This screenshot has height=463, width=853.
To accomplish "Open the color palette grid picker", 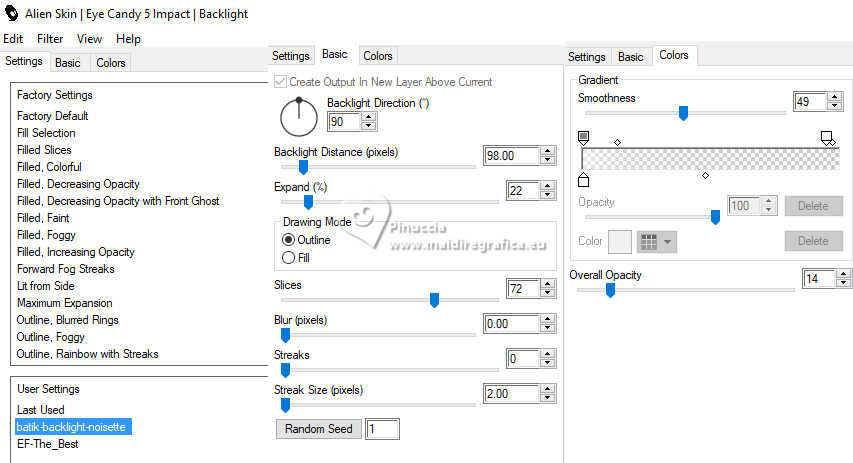I will [656, 241].
